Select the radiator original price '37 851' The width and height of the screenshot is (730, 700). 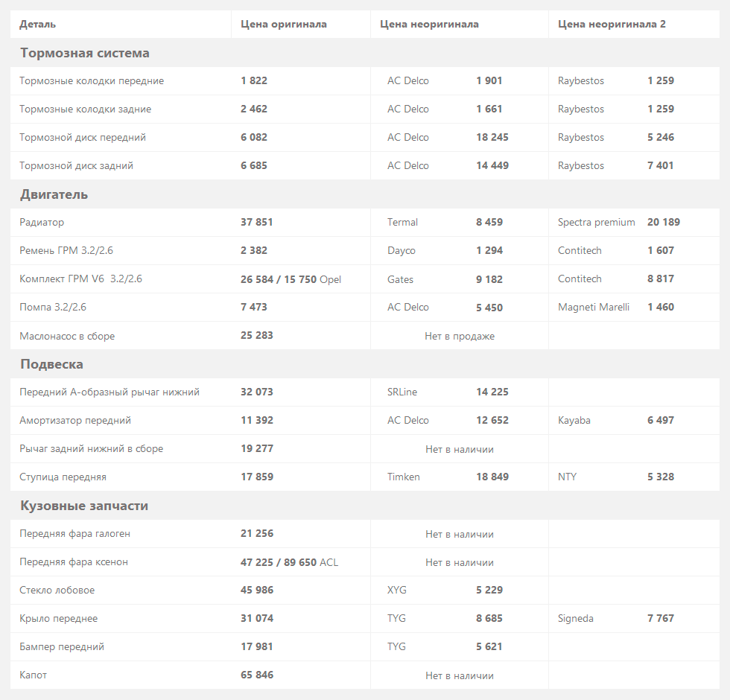(x=256, y=222)
